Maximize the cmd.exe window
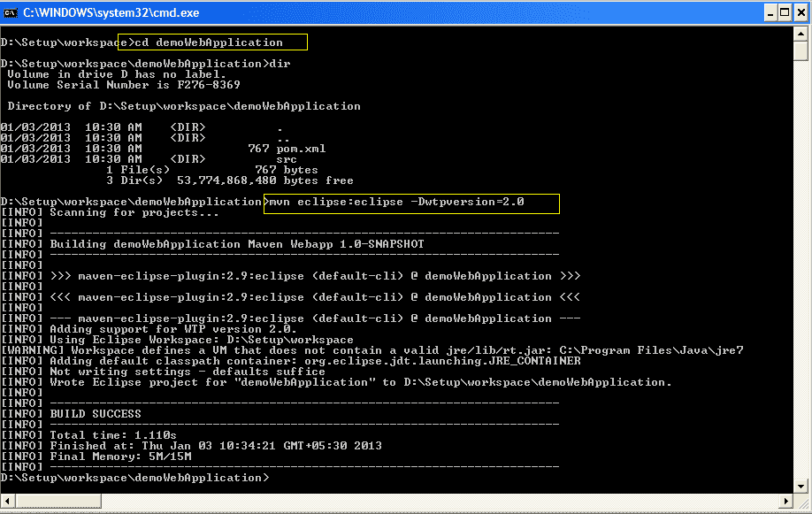 tap(785, 12)
